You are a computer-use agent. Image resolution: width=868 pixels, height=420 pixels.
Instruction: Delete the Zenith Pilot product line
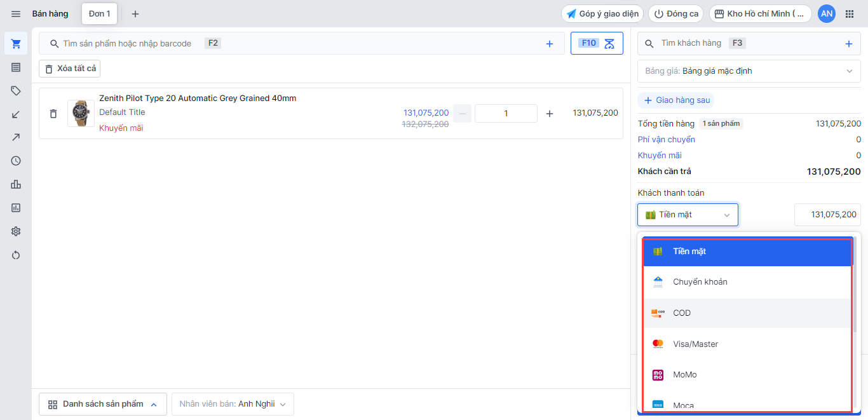[x=53, y=114]
